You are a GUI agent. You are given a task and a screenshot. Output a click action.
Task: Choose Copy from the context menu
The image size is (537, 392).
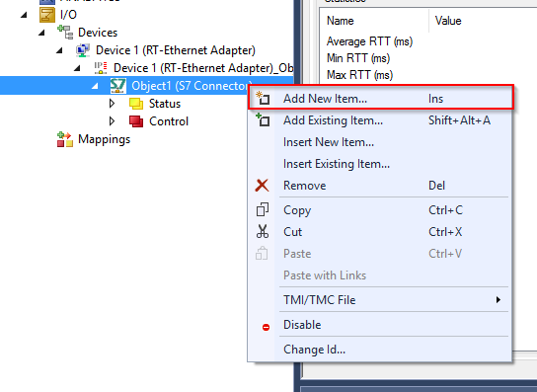(x=381, y=209)
